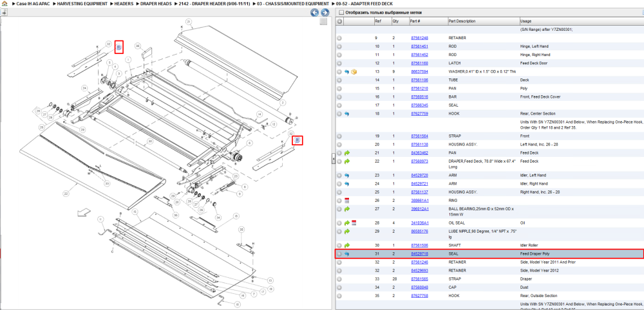
Task: Open the HEADERS breadcrumb
Action: [124, 3]
